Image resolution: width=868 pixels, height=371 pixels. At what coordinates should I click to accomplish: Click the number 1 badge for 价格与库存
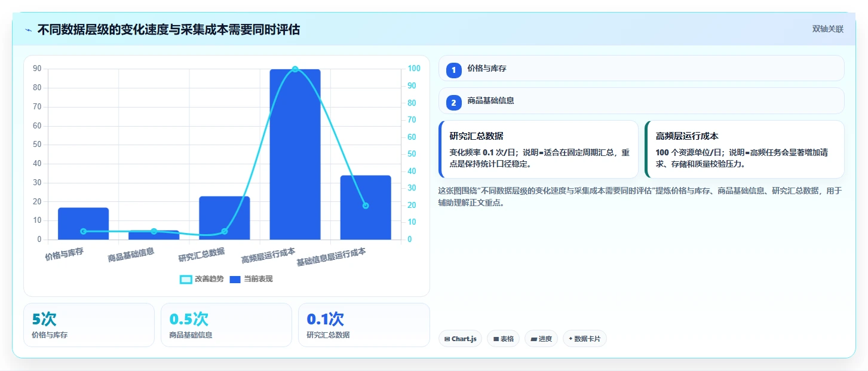click(453, 69)
